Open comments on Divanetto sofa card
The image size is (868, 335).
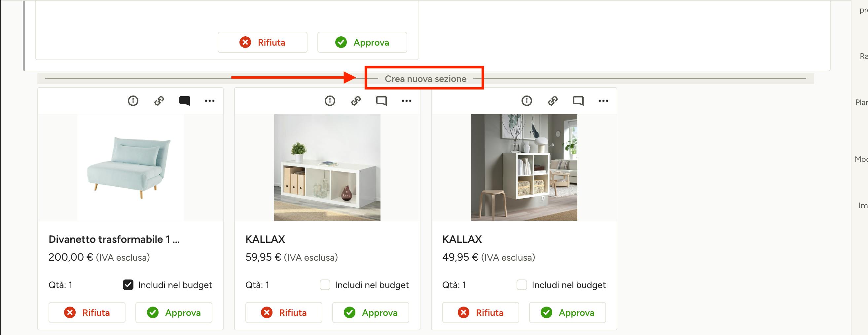coord(184,101)
